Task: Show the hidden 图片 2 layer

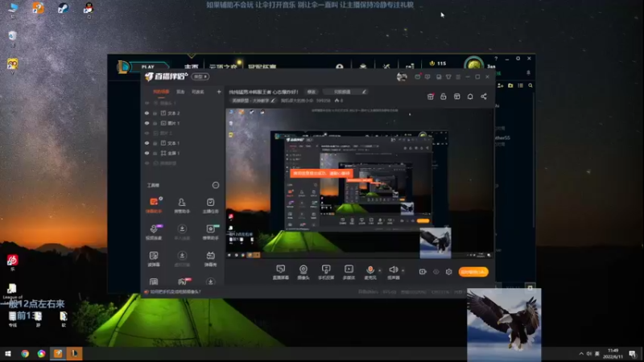Action: [147, 133]
